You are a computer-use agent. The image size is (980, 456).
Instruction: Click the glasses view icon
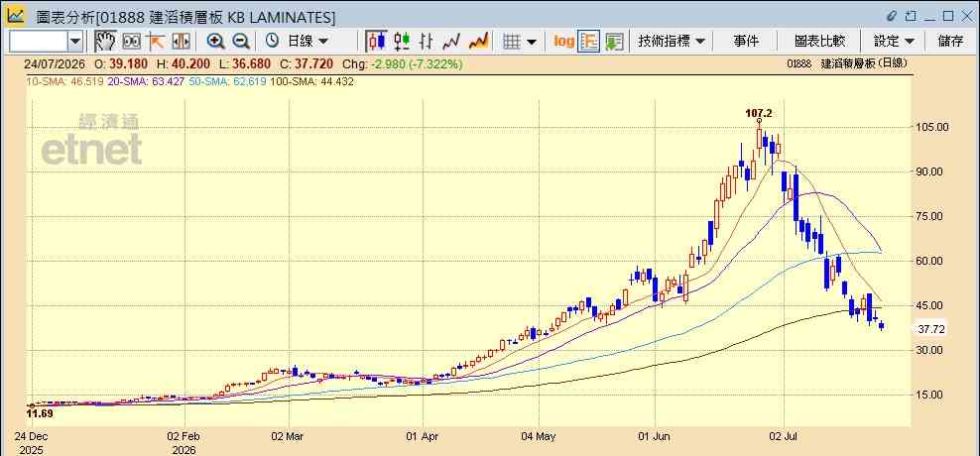(x=131, y=42)
